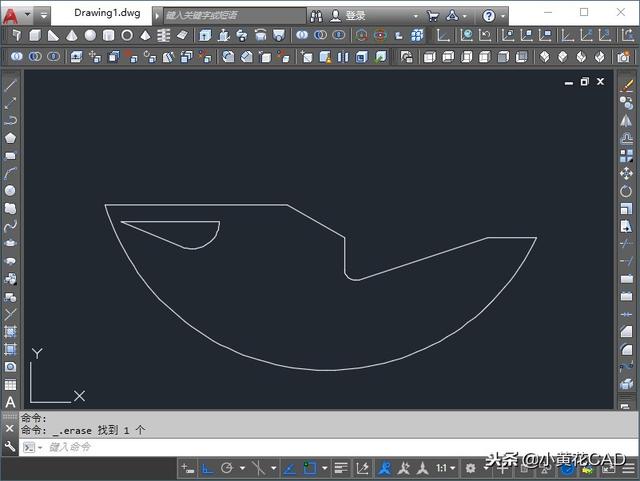Click the keyword search box in title bar
The width and height of the screenshot is (640, 481).
(230, 16)
